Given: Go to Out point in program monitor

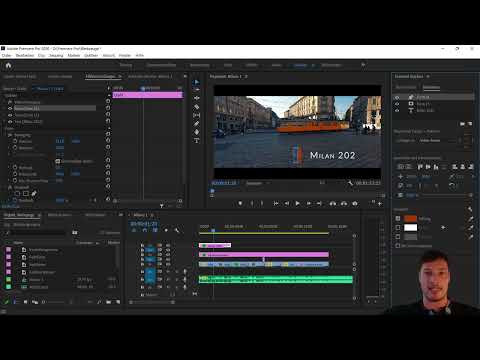Looking at the screenshot, I should tap(319, 203).
